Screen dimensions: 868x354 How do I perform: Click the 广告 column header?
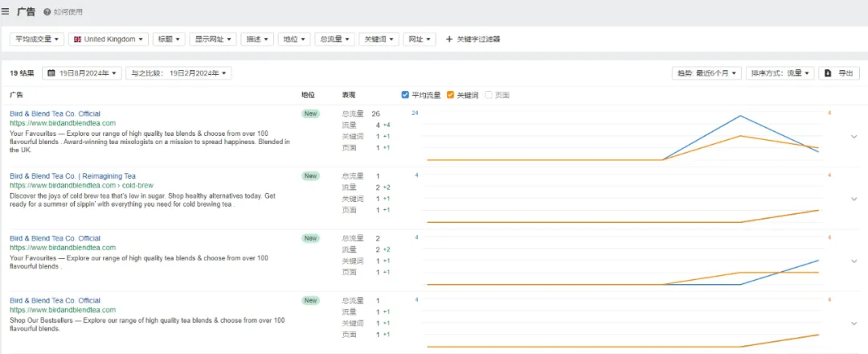[x=16, y=95]
